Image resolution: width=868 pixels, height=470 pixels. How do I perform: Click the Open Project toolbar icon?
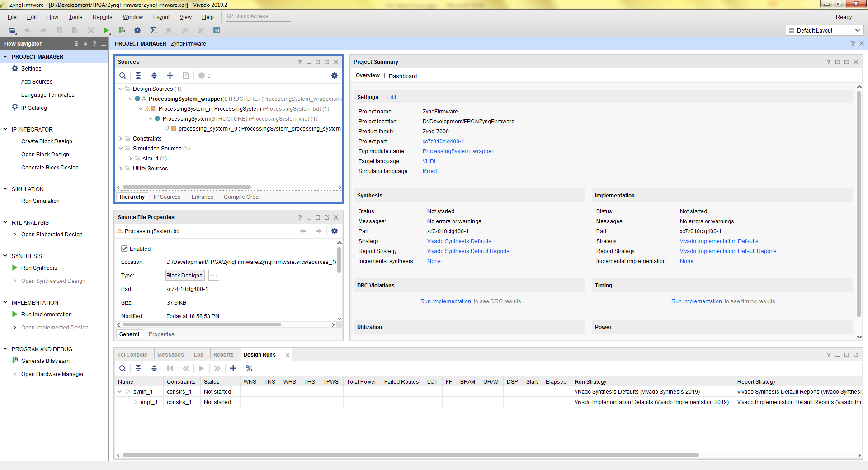coord(12,30)
